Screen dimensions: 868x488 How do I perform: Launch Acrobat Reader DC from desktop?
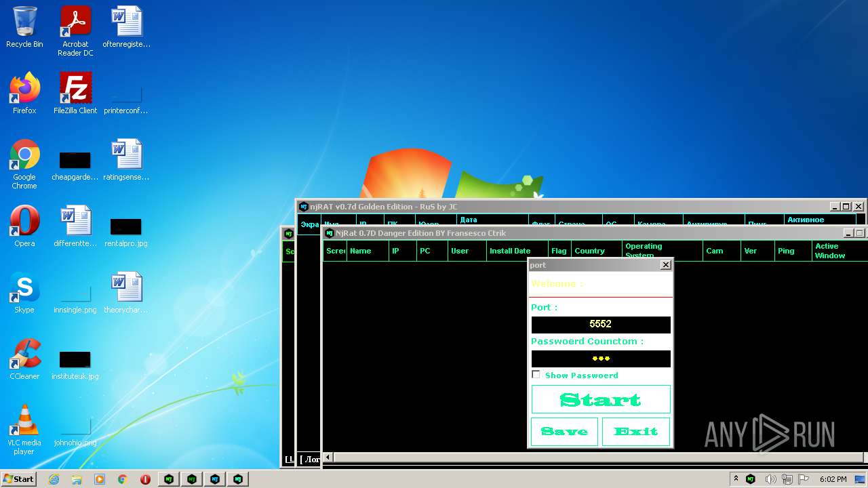75,32
